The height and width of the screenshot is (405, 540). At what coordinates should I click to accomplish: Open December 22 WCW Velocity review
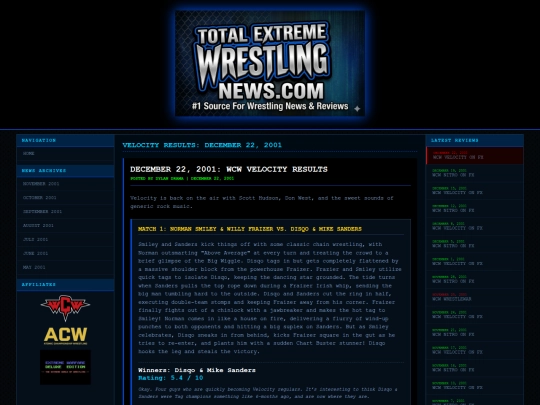tap(475, 155)
